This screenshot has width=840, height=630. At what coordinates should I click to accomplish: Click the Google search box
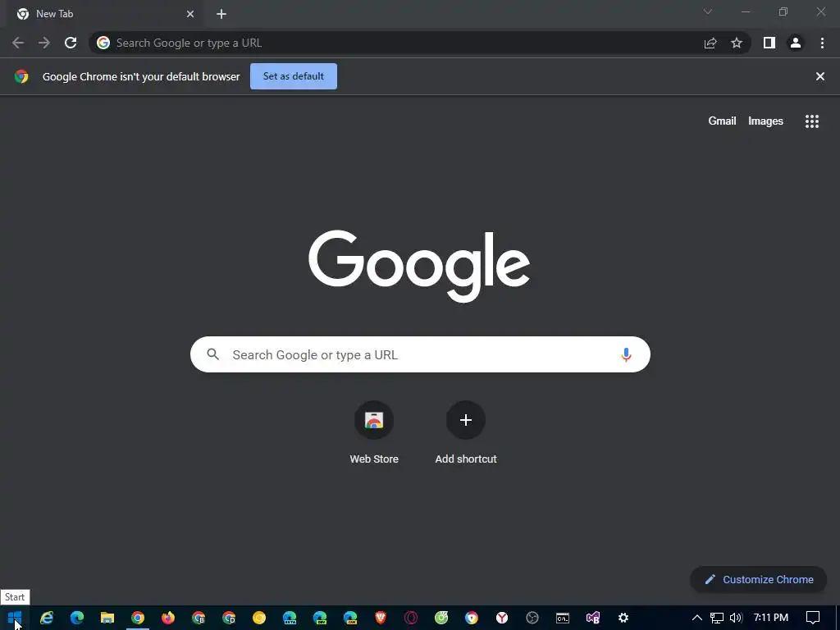420,354
